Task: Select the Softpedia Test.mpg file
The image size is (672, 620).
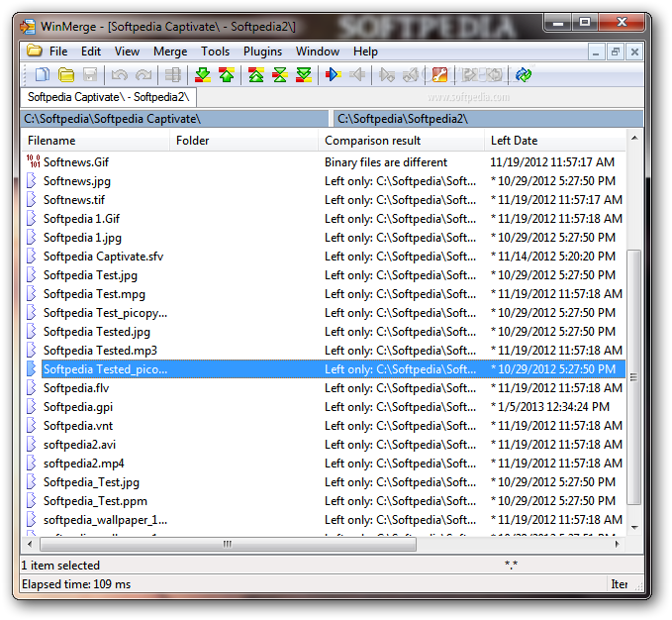Action: coord(94,294)
